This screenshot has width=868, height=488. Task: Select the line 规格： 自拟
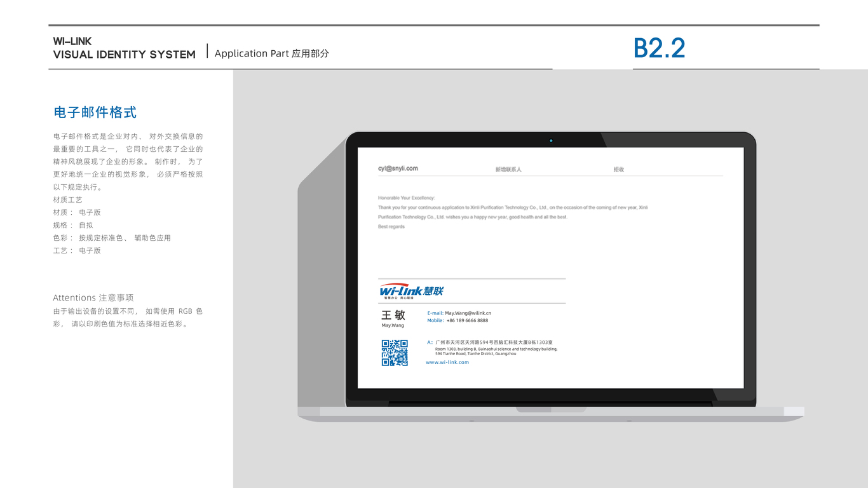tap(73, 225)
